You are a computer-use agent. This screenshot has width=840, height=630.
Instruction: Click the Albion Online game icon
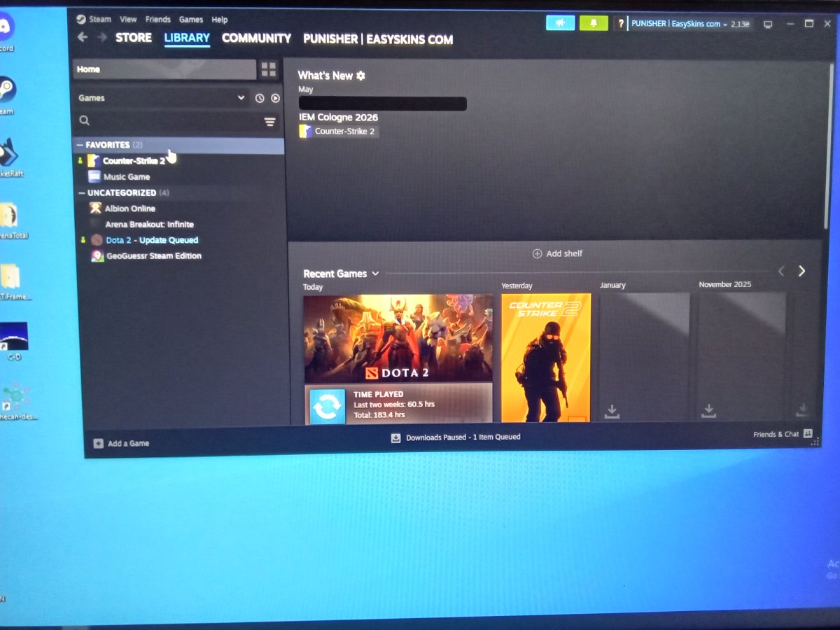point(96,208)
